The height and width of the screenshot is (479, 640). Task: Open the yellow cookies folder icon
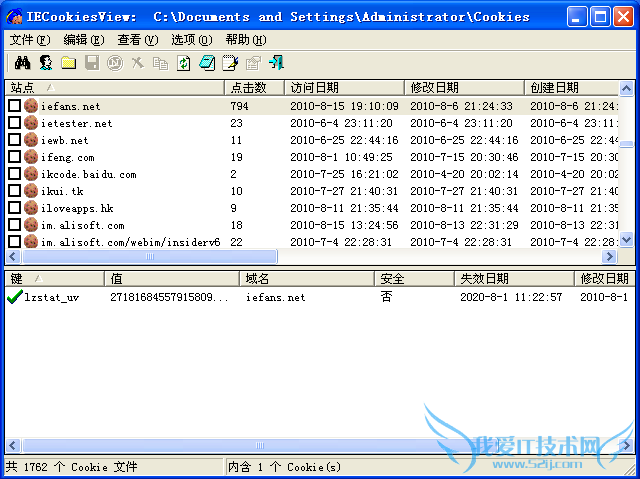point(69,63)
